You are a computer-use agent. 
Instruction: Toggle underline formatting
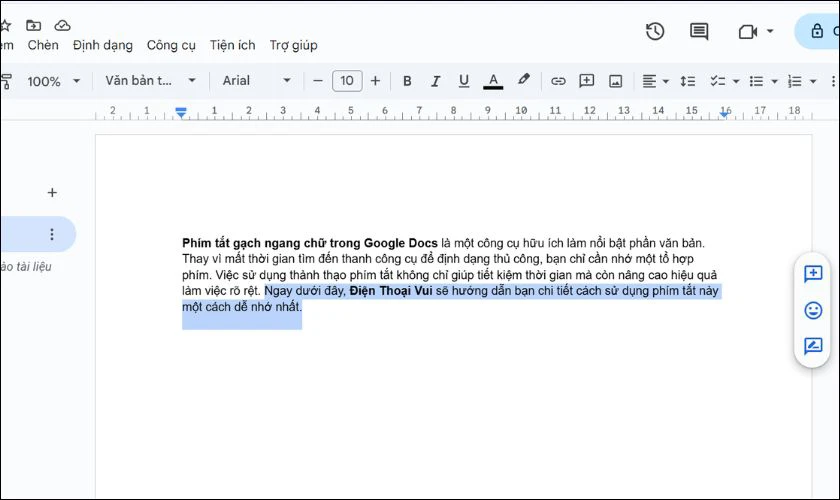click(x=464, y=81)
